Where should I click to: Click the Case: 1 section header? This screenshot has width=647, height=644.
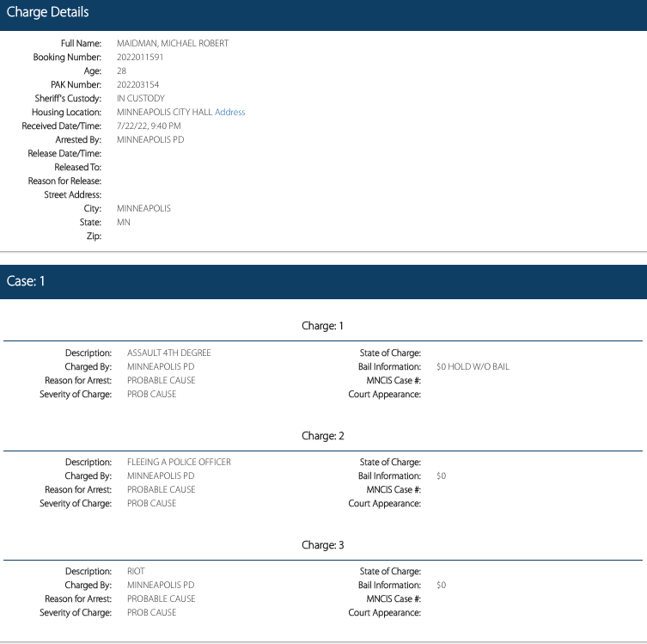coord(25,281)
